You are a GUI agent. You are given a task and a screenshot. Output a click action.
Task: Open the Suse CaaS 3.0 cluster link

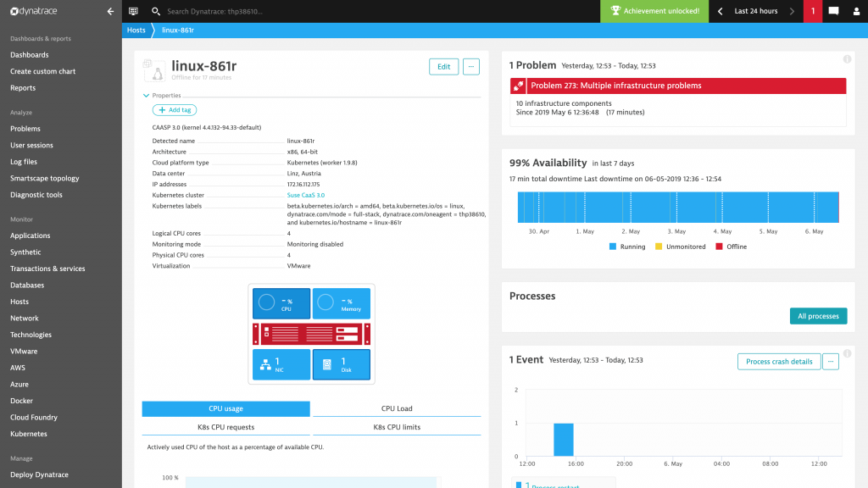305,196
